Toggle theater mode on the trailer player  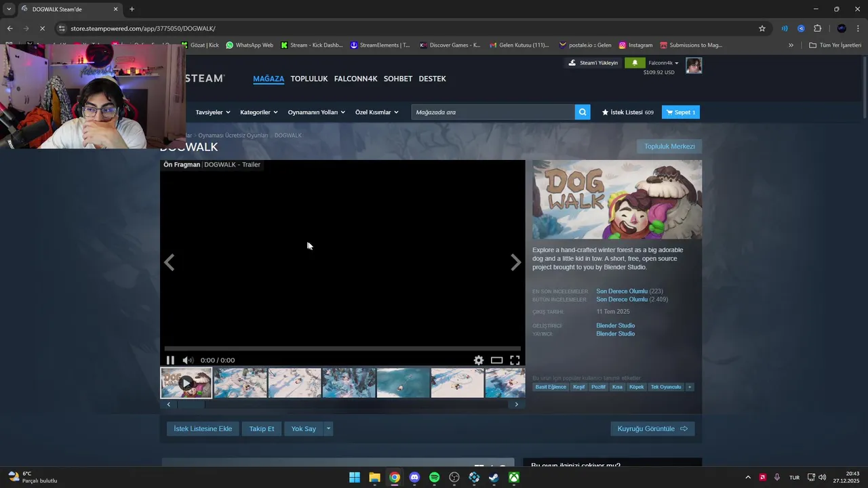tap(497, 361)
